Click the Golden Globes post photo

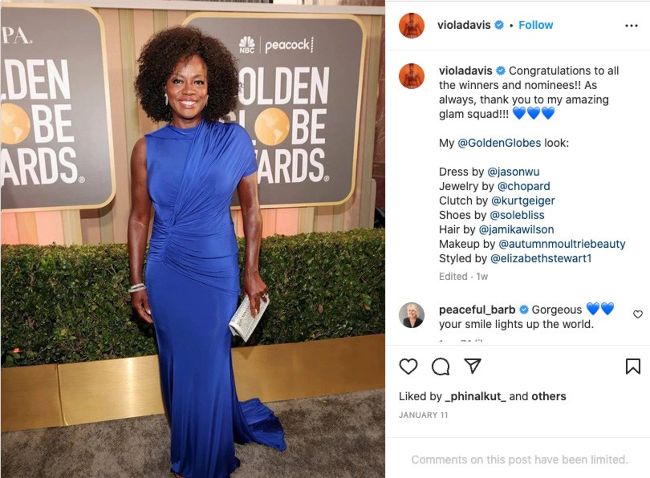point(193,240)
